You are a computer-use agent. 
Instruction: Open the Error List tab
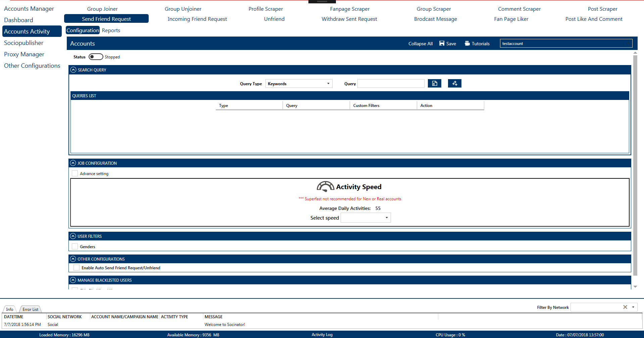(31, 309)
